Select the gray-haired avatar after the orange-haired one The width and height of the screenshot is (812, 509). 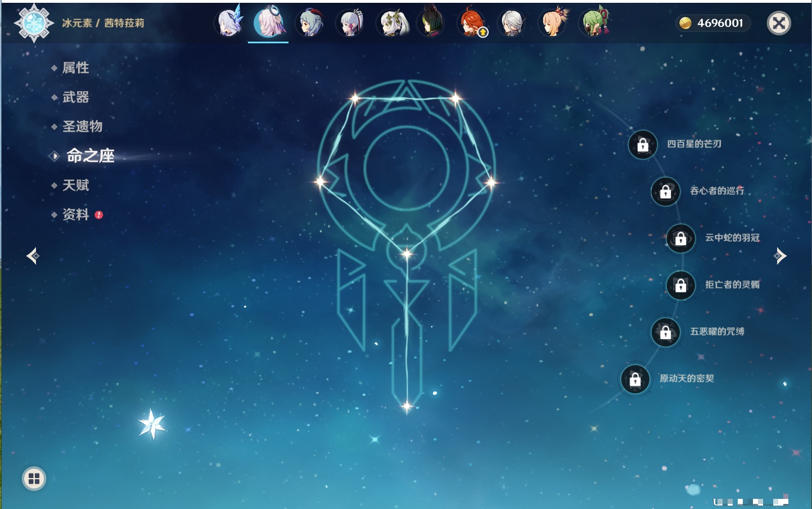click(512, 22)
